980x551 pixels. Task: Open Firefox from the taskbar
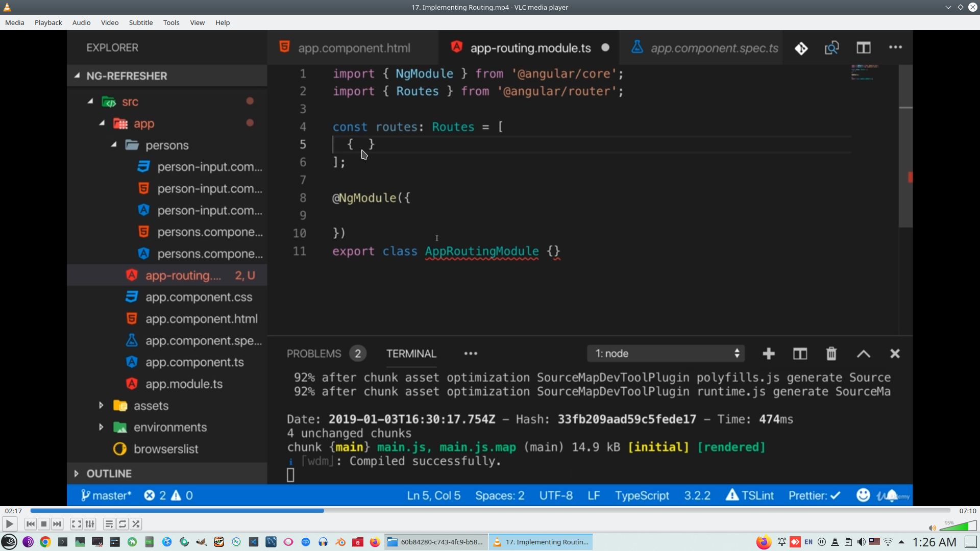(x=375, y=542)
